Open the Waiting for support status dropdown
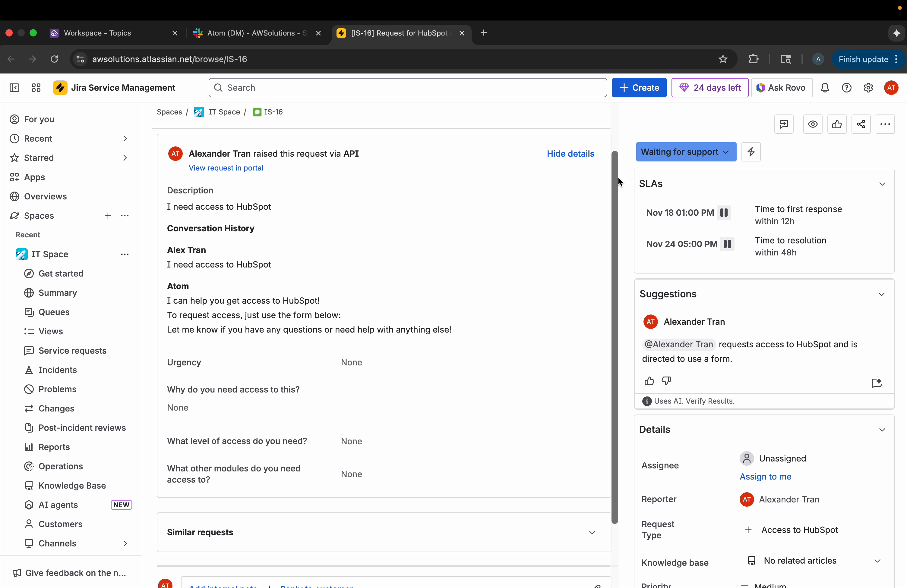Image resolution: width=907 pixels, height=588 pixels. [x=686, y=152]
